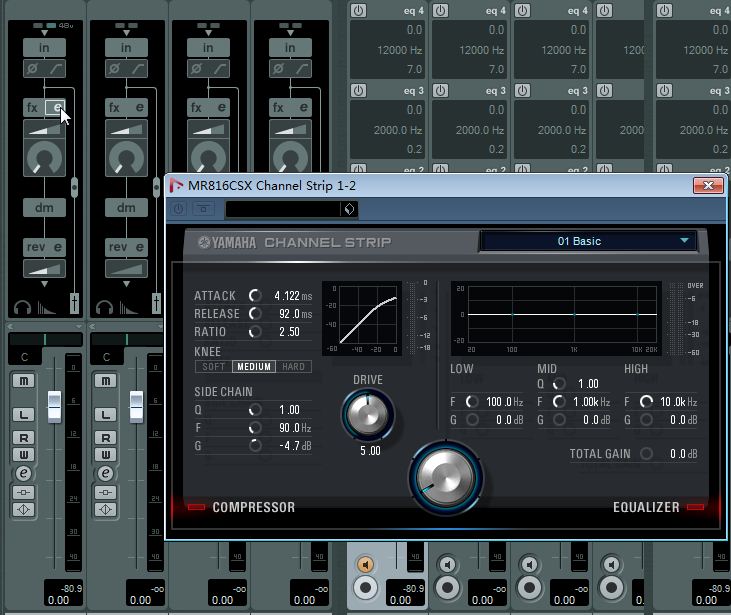The width and height of the screenshot is (731, 615).
Task: Open channel settings 'e' on the second mixer channel
Action: [105, 473]
